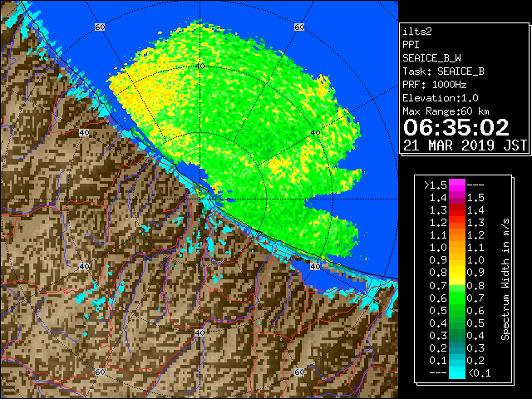This screenshot has height=399, width=532.
Task: Click the <0.1 label in the legend
Action: (x=479, y=373)
